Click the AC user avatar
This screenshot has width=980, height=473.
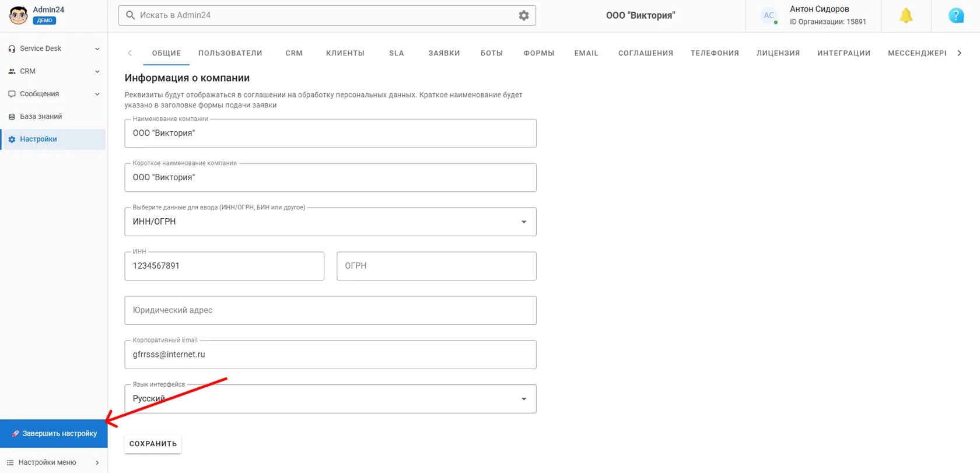pyautogui.click(x=769, y=16)
